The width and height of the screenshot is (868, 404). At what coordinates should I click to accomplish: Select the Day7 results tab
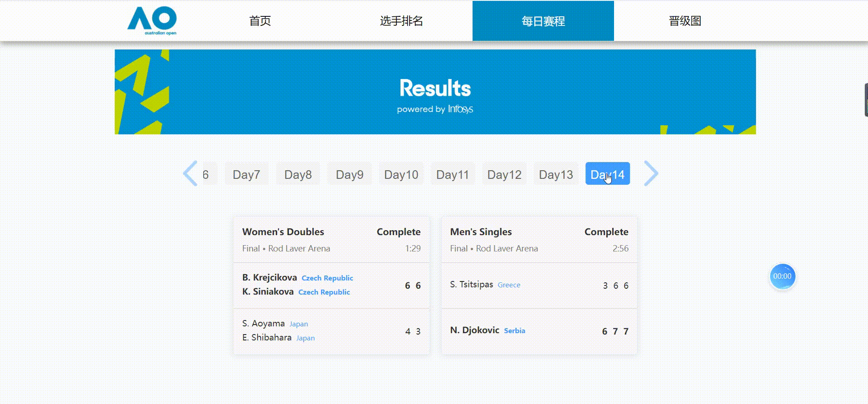(x=246, y=174)
